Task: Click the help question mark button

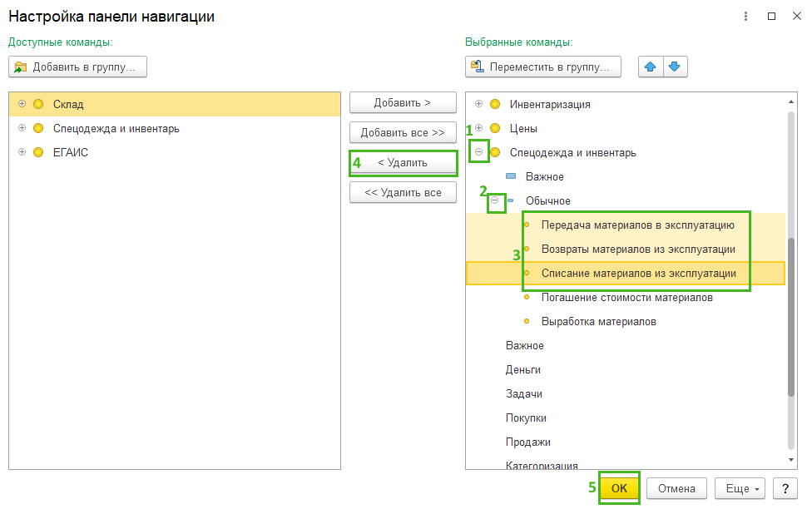Action: click(x=785, y=488)
